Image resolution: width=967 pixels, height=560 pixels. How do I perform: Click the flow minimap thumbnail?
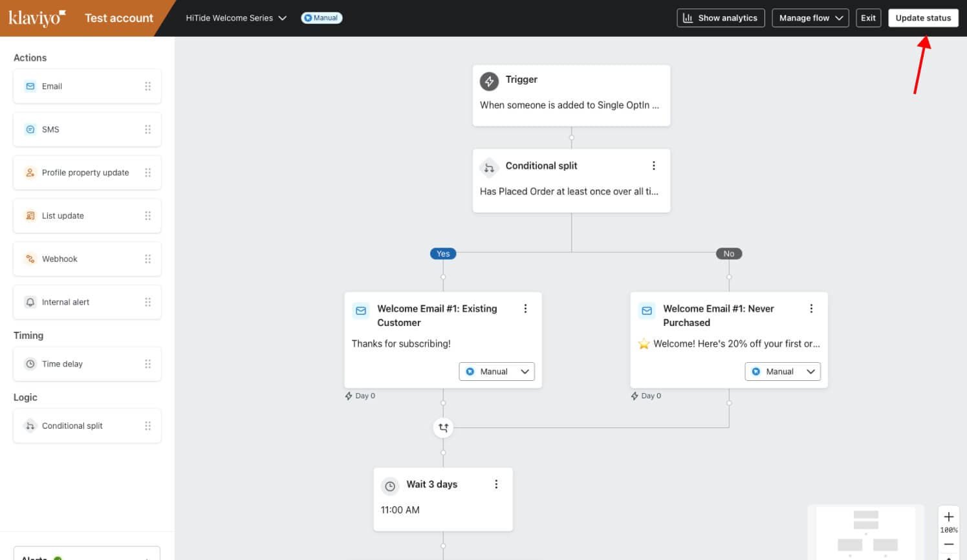[x=865, y=532]
